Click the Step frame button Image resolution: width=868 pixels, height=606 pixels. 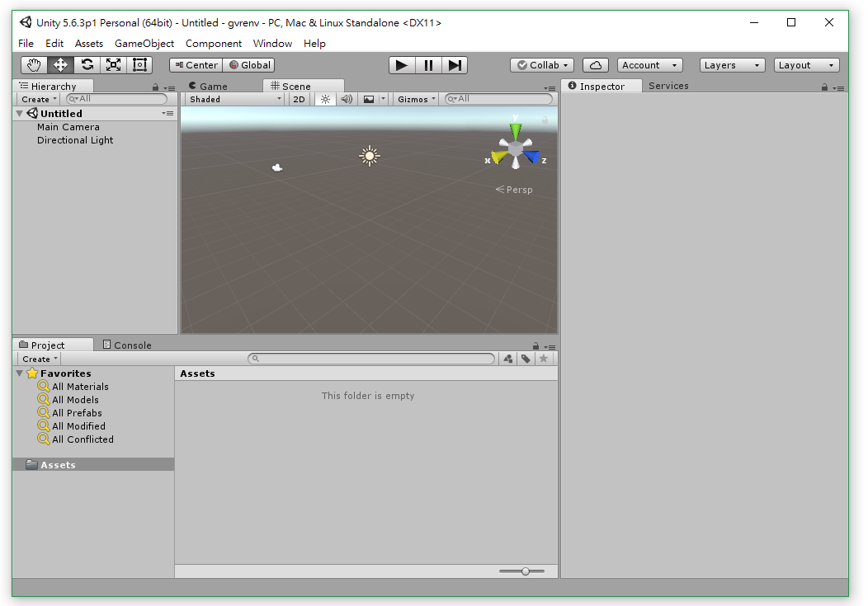coord(455,65)
